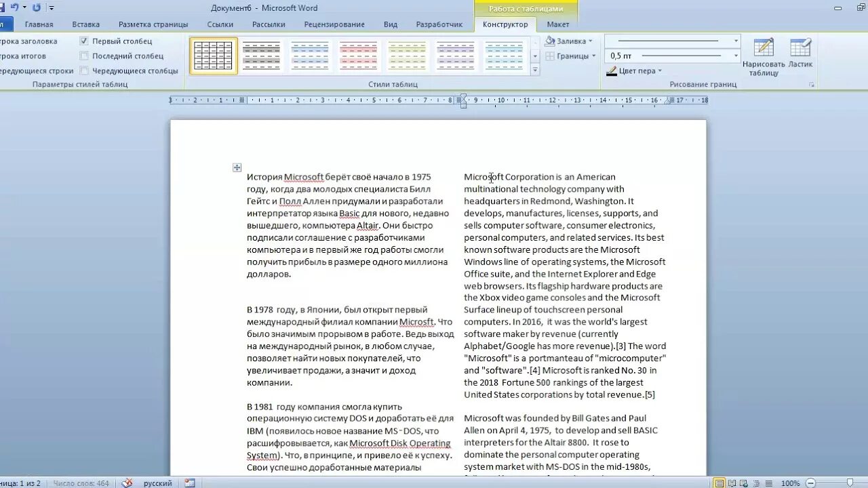Open the Заливка shading color dropdown arrow
868x488 pixels.
[590, 41]
